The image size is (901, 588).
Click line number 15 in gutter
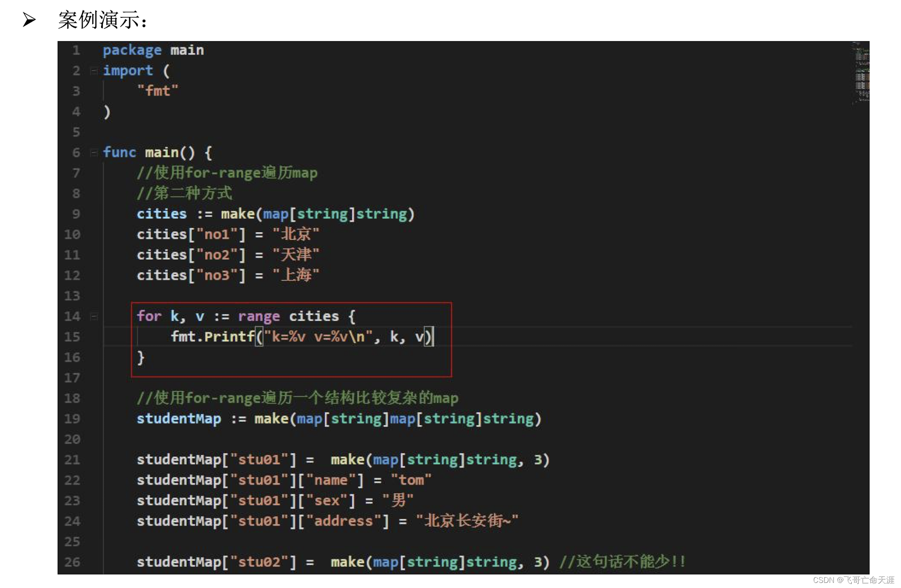click(x=72, y=337)
